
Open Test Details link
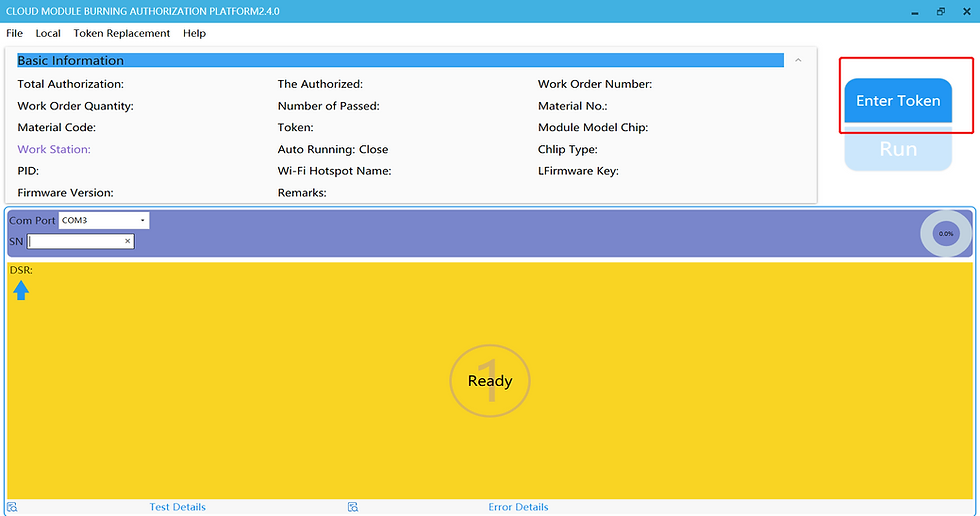(x=178, y=507)
